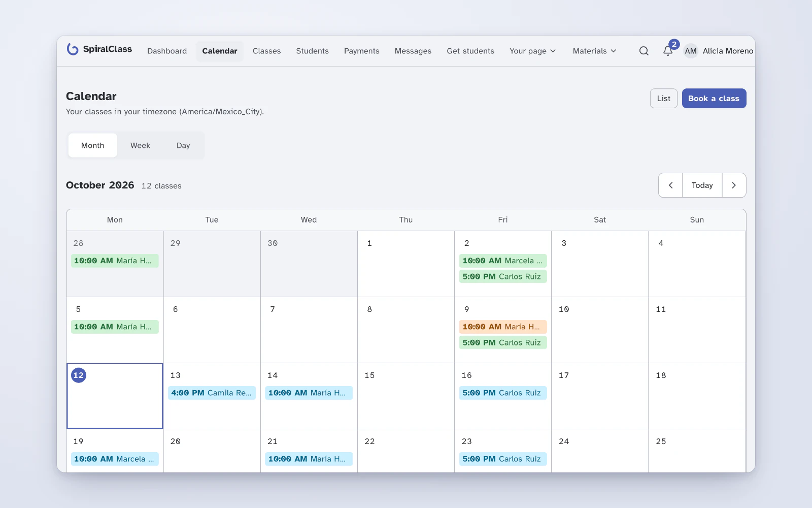Open Oct 2 10:00 AM Marcela class
The height and width of the screenshot is (508, 812).
(x=503, y=261)
